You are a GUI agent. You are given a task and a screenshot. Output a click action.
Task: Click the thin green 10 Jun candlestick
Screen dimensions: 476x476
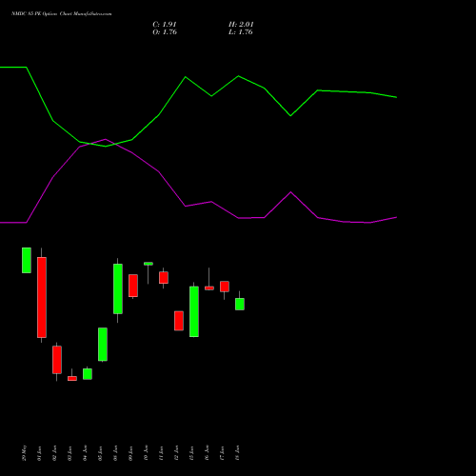149,264
